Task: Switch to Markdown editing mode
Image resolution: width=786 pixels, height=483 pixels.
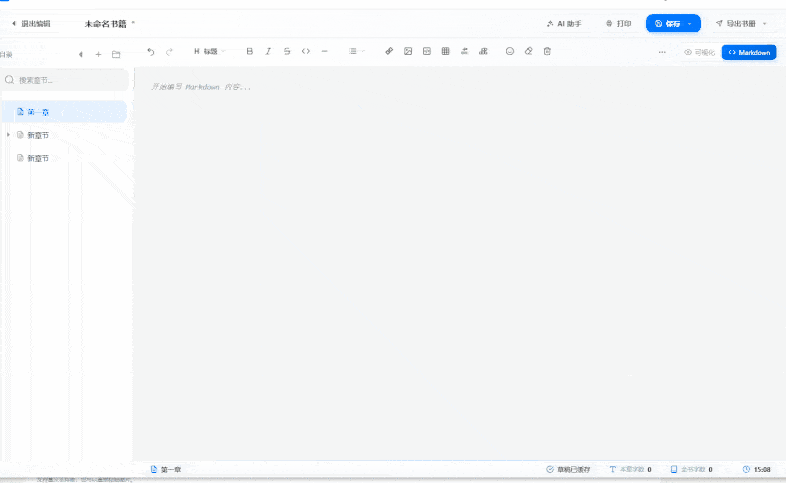Action: point(749,52)
